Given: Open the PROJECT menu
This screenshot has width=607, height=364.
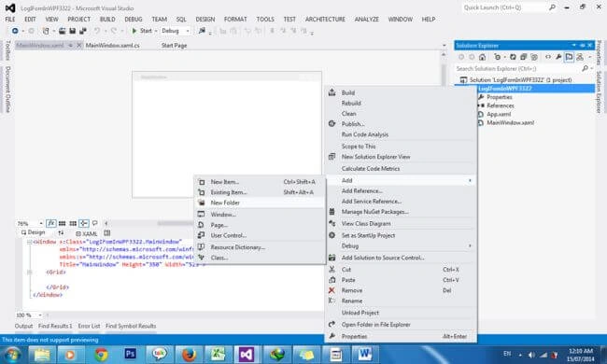Looking at the screenshot, I should click(79, 19).
